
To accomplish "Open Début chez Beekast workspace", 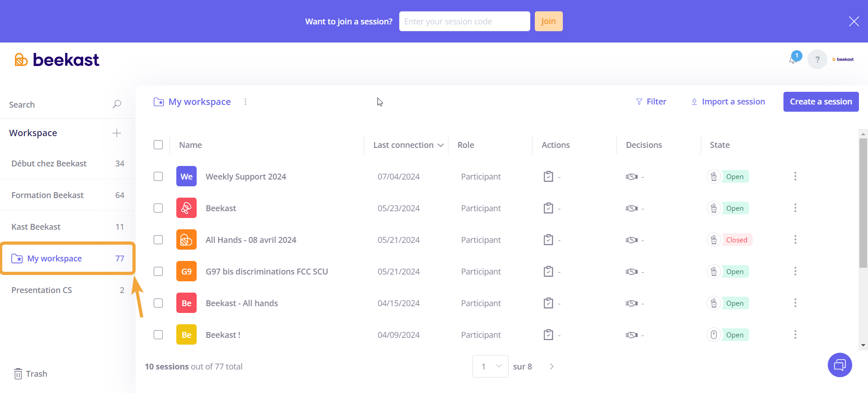I will point(68,163).
